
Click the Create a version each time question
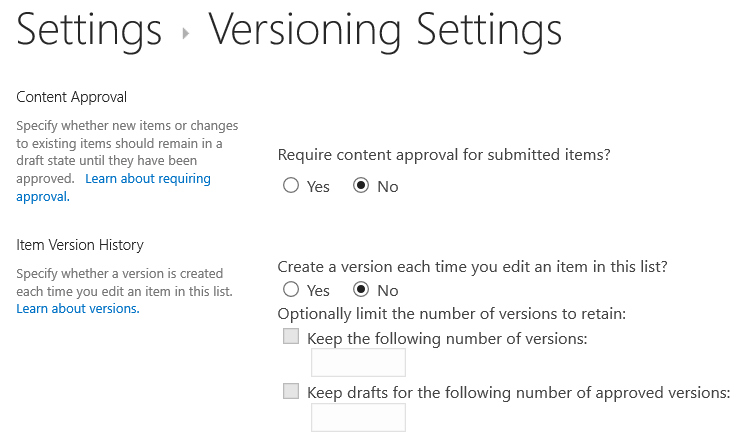point(472,267)
